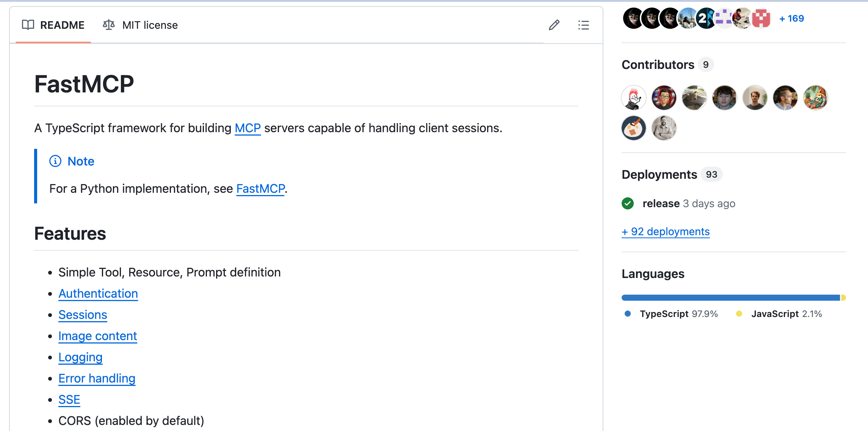
Task: Open the README outline list icon
Action: click(x=583, y=25)
